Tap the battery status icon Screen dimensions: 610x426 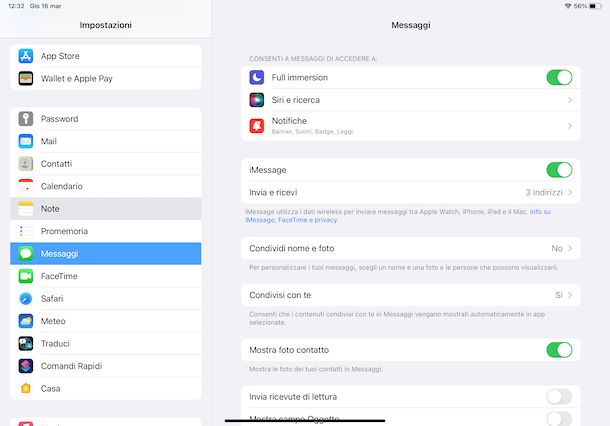pos(595,6)
